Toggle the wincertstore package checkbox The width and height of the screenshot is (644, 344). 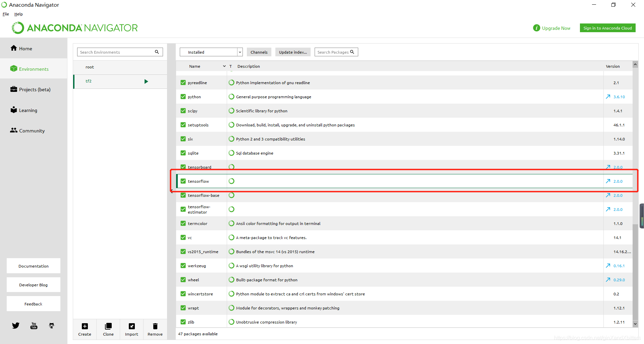click(183, 294)
